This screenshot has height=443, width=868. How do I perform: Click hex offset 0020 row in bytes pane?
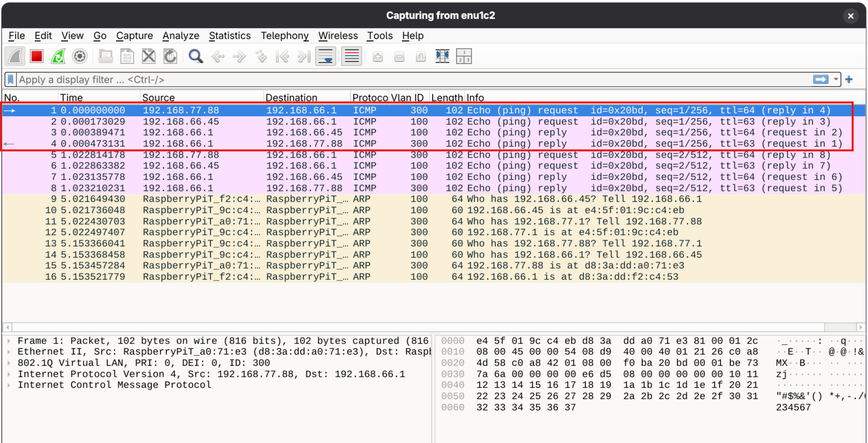453,363
